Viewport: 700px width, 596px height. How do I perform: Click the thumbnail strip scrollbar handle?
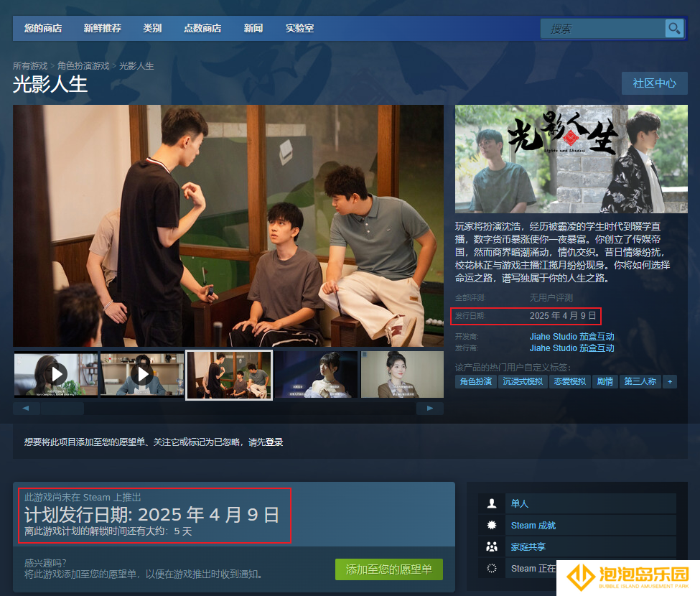click(62, 409)
